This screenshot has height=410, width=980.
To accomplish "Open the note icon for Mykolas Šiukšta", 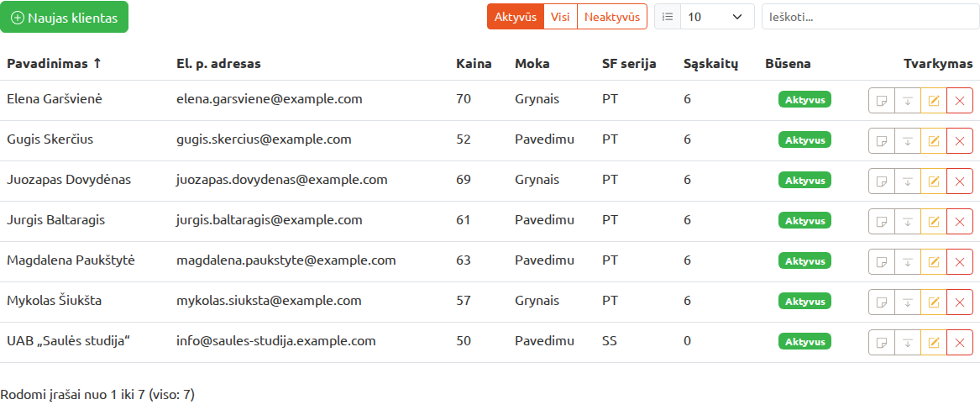I will point(882,302).
